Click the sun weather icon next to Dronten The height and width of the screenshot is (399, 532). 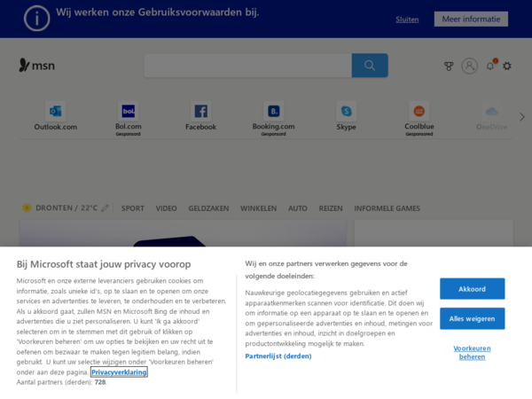pyautogui.click(x=27, y=207)
